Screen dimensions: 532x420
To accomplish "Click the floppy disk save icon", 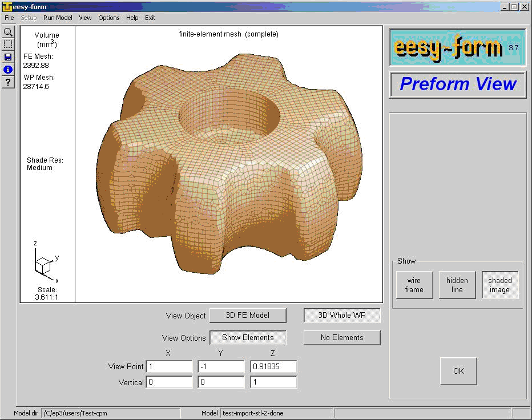I will pyautogui.click(x=8, y=57).
